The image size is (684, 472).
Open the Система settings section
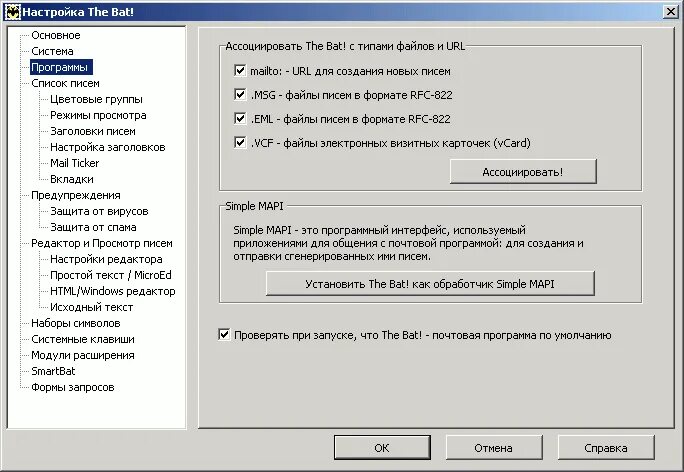pyautogui.click(x=52, y=51)
